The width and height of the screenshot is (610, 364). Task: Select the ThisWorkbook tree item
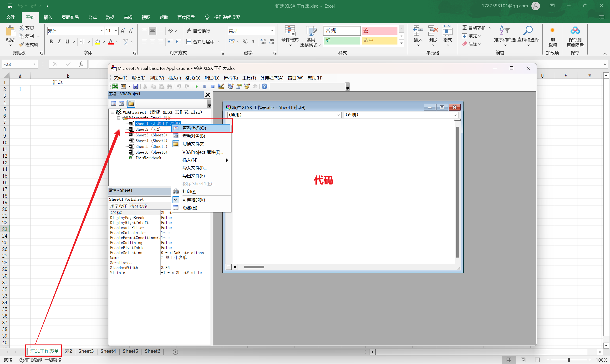pyautogui.click(x=148, y=158)
